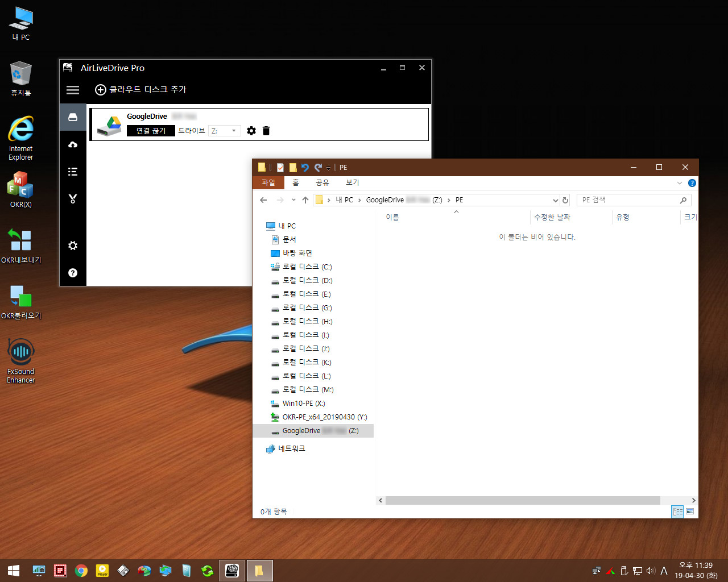Open OKR불러오기 desktop icon
Screen dimensions: 728x582
(x=21, y=301)
